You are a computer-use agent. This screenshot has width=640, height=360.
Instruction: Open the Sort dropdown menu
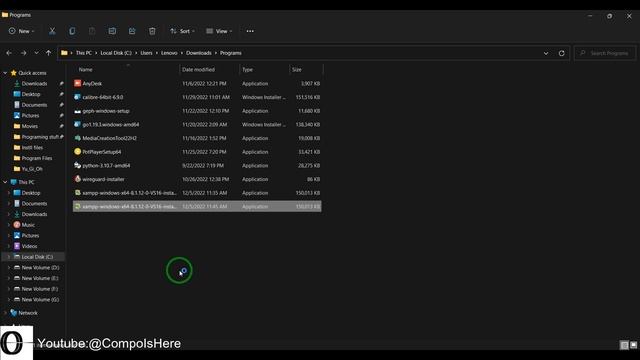(182, 31)
